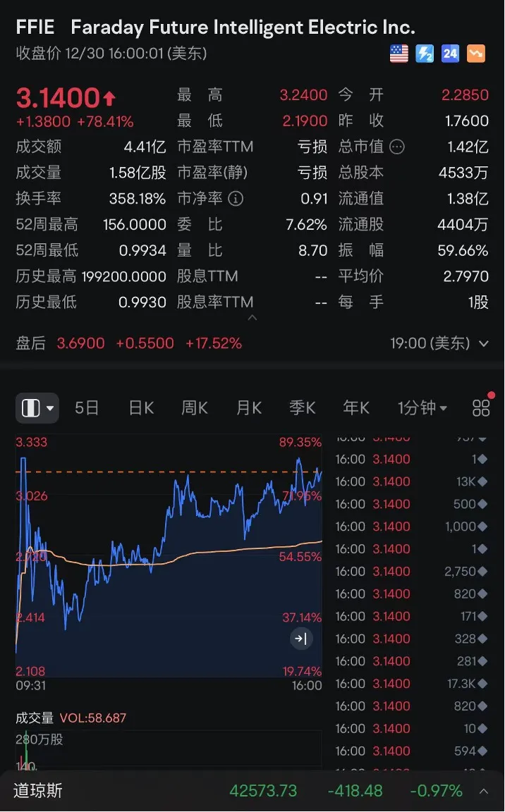Tap the 成交量 VOL:58.687 label
Screen dimensions: 505x812
pos(71,718)
